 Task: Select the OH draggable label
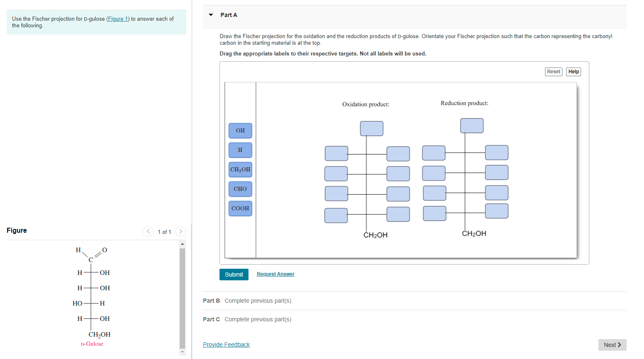(x=240, y=130)
